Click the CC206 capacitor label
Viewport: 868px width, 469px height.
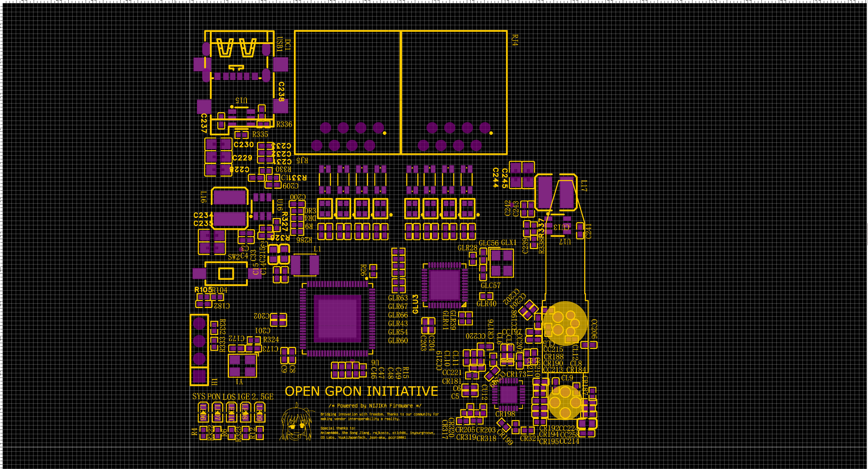tap(594, 329)
